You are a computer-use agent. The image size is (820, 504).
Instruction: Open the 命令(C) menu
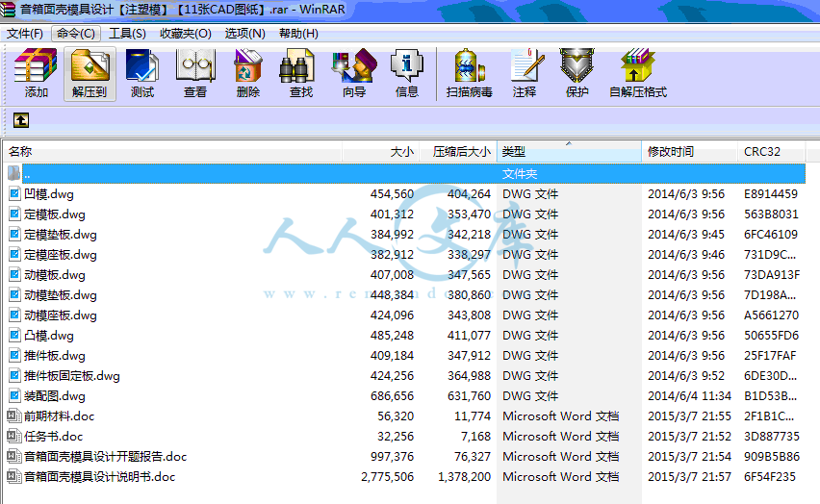pyautogui.click(x=76, y=34)
